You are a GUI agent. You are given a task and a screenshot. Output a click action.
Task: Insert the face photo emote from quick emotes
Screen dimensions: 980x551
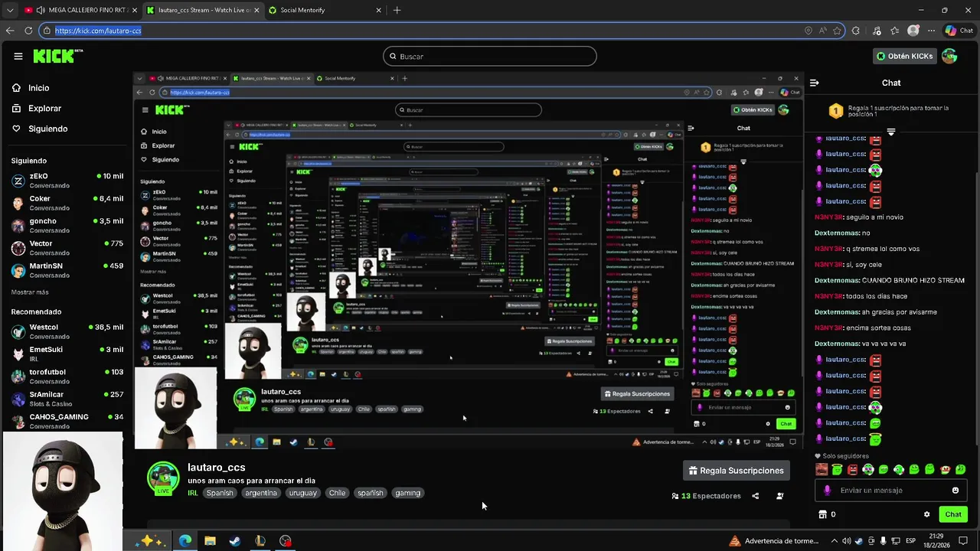(822, 469)
